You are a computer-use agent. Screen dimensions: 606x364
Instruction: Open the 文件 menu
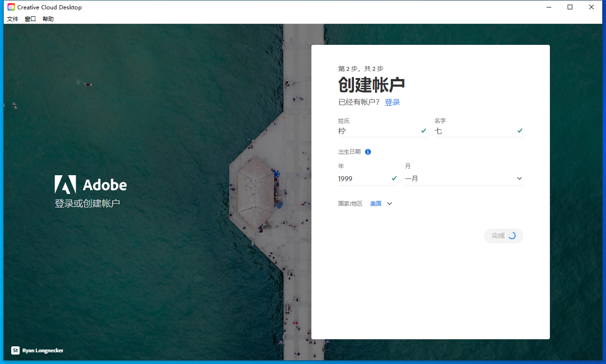(x=13, y=19)
